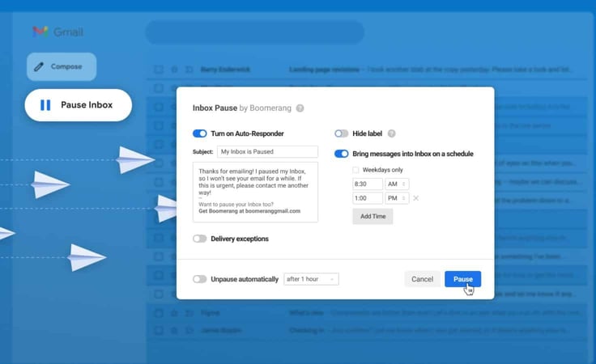Edit the 8:30 time field

[368, 184]
